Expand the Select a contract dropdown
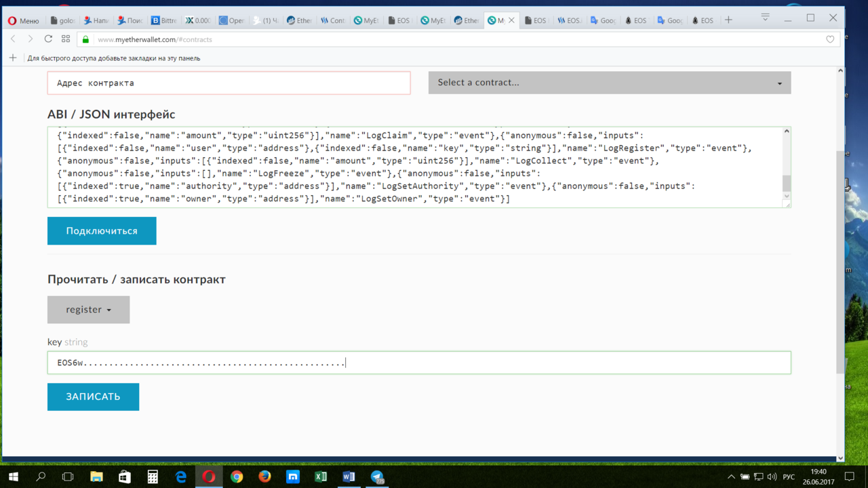This screenshot has height=488, width=868. pyautogui.click(x=609, y=83)
